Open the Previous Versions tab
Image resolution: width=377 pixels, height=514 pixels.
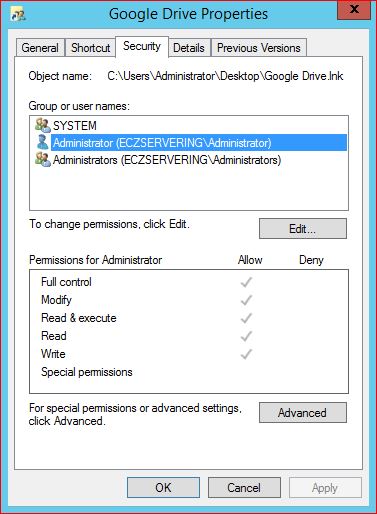click(x=259, y=48)
